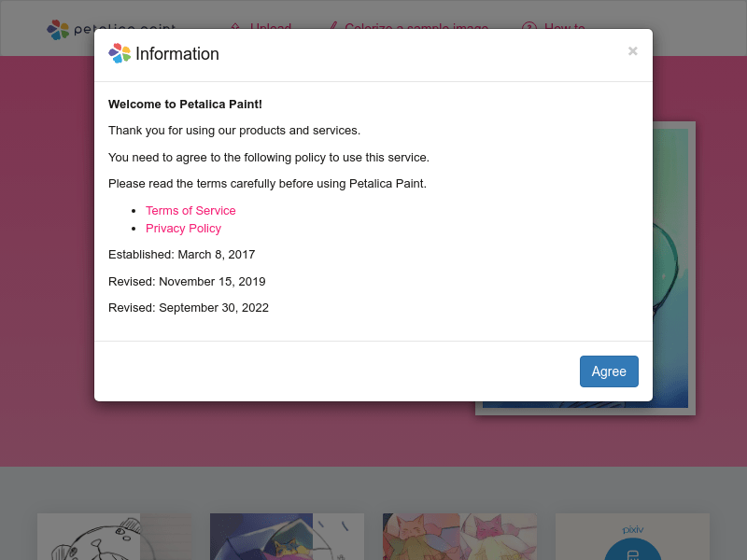Click the blue circular pixiv Sketch icon
This screenshot has height=560, width=747.
633,550
